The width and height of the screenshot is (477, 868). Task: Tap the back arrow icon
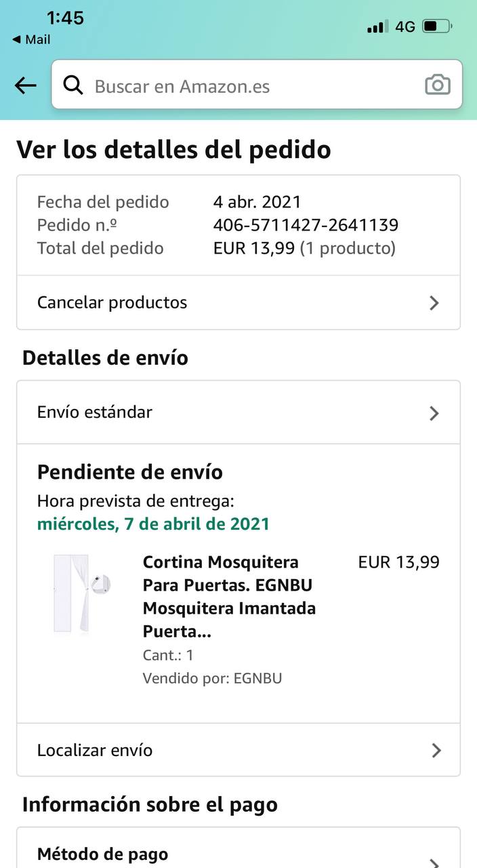point(26,85)
